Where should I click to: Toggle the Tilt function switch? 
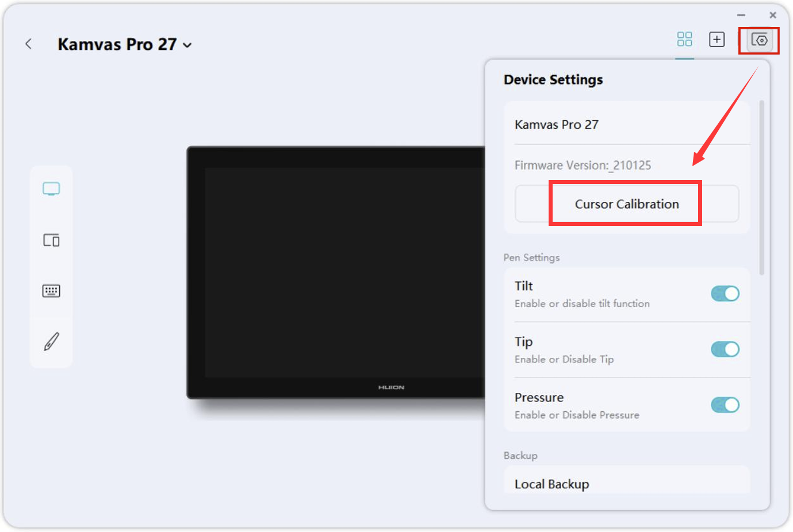click(725, 294)
